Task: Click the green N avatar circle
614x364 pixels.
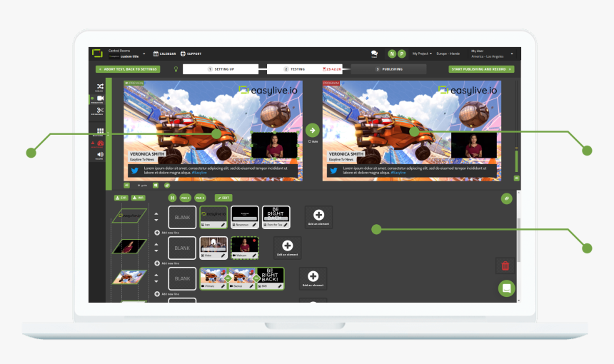Action: coord(392,54)
